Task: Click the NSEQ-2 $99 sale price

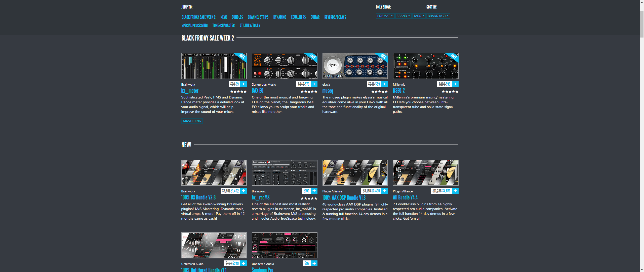Action: coord(448,84)
